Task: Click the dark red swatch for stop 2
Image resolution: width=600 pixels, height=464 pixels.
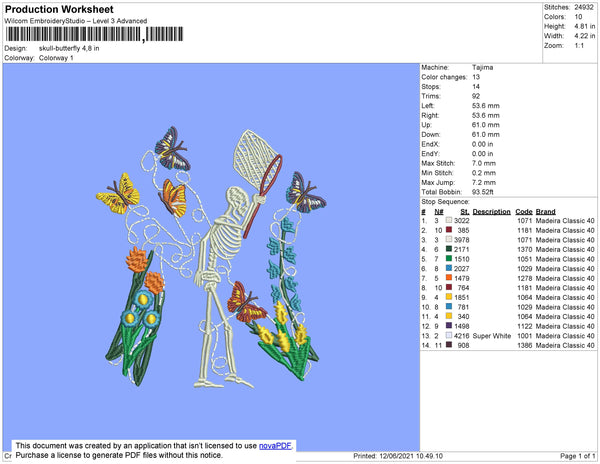Action: tap(449, 230)
